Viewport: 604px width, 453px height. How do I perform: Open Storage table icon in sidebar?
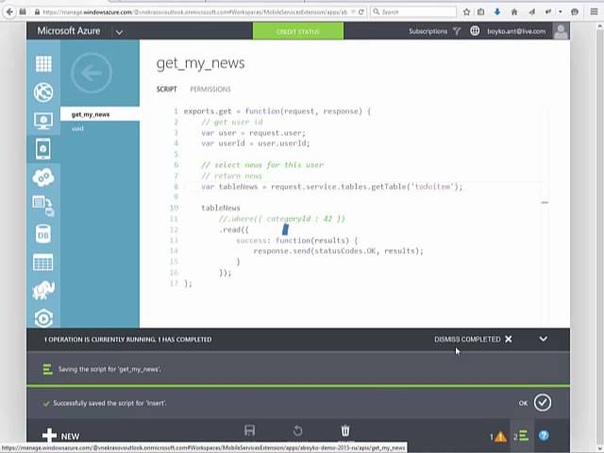click(x=43, y=263)
